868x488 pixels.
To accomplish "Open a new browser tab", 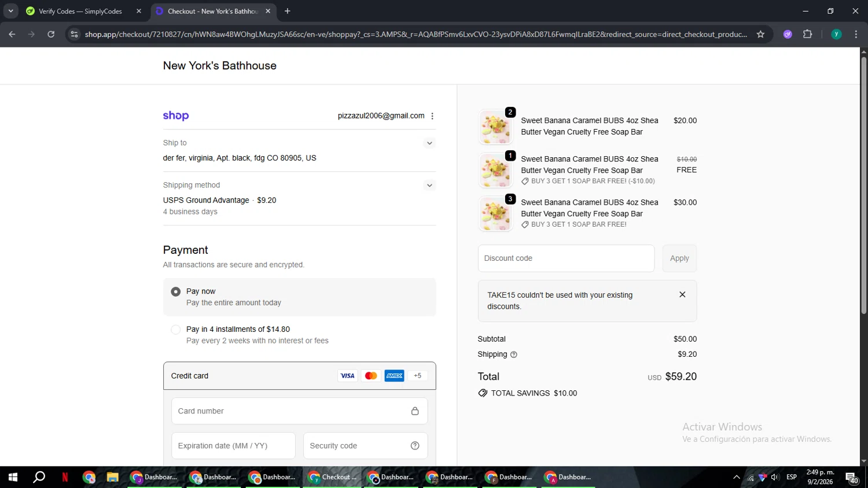I will 288,11.
